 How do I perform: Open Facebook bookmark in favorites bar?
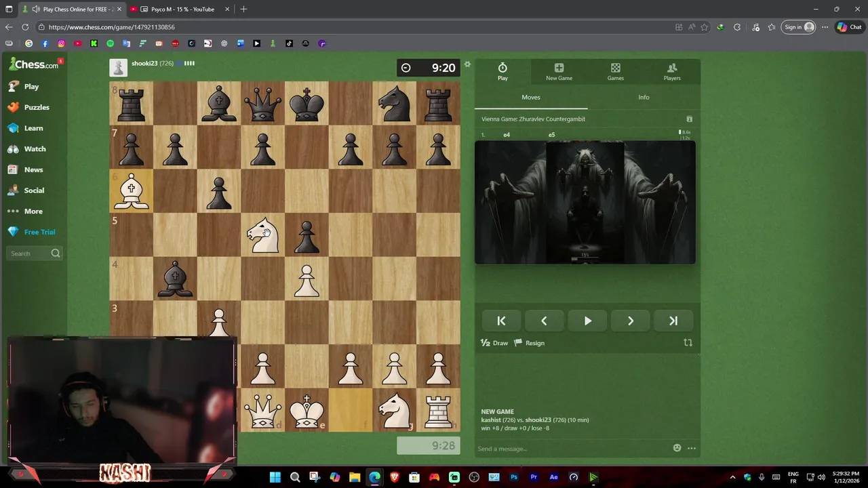click(x=45, y=43)
